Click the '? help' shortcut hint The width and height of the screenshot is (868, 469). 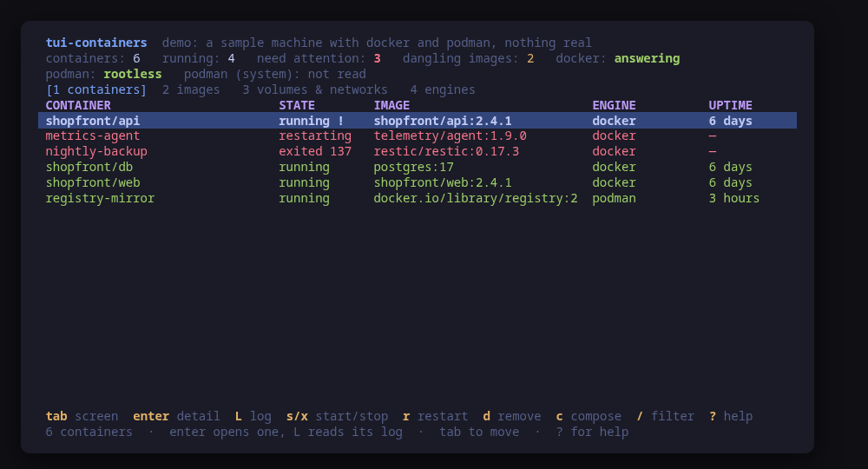point(731,416)
